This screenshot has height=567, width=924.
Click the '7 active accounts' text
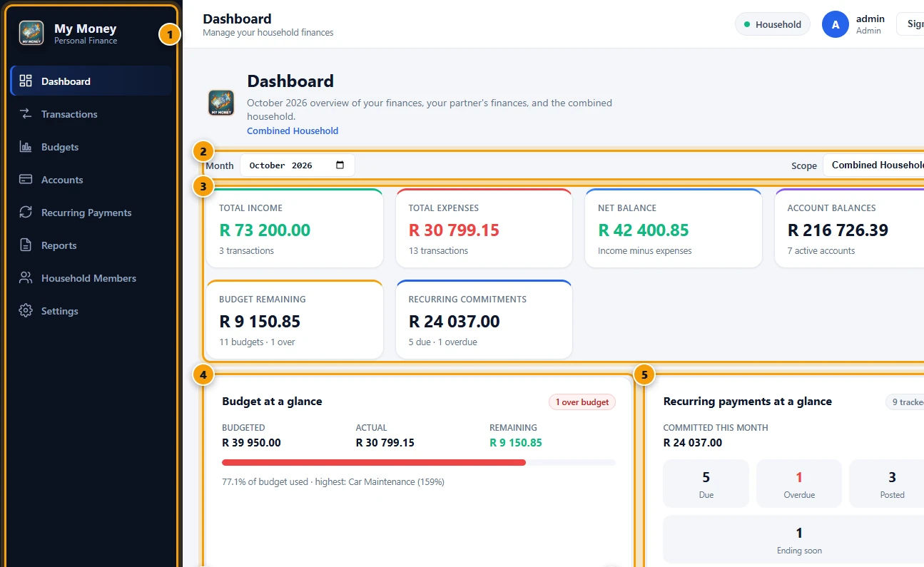click(821, 251)
